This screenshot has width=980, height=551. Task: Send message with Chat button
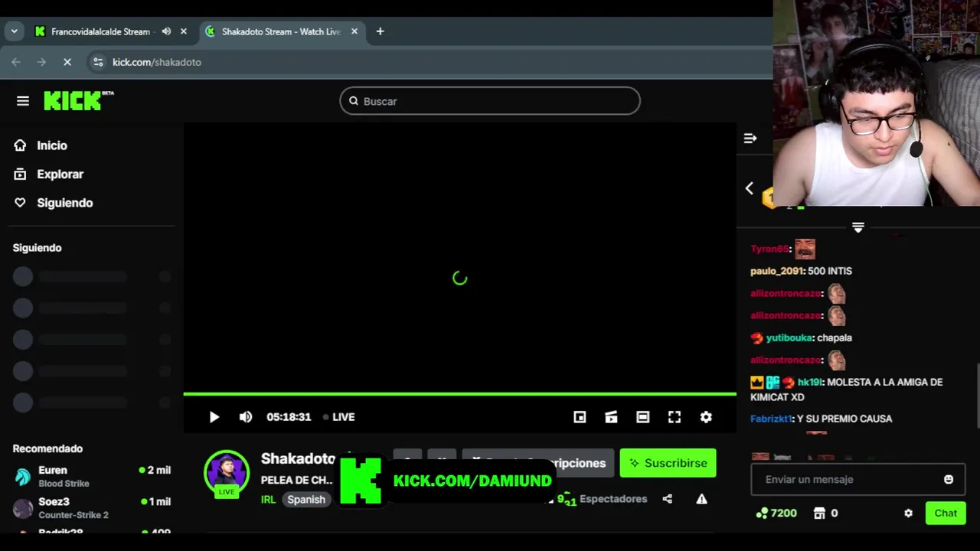point(946,514)
